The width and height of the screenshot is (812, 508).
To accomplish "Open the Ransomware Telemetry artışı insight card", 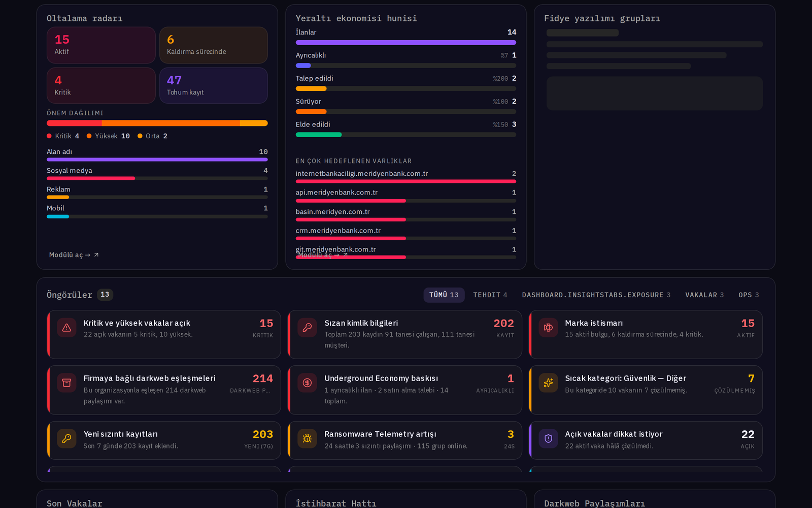I will coord(405,440).
